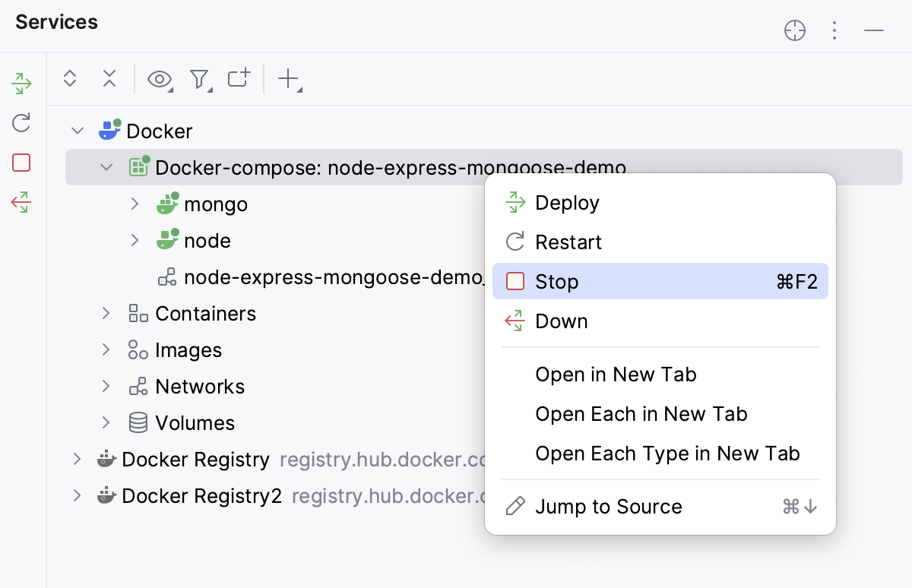Deploy using the left sidebar deploy icon
Screen dimensions: 912x588
(21, 84)
